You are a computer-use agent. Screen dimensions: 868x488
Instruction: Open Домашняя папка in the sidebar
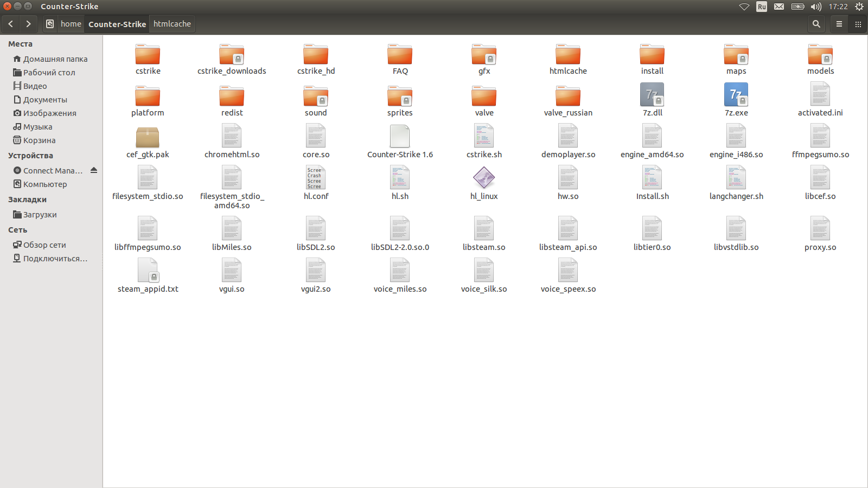click(x=51, y=59)
